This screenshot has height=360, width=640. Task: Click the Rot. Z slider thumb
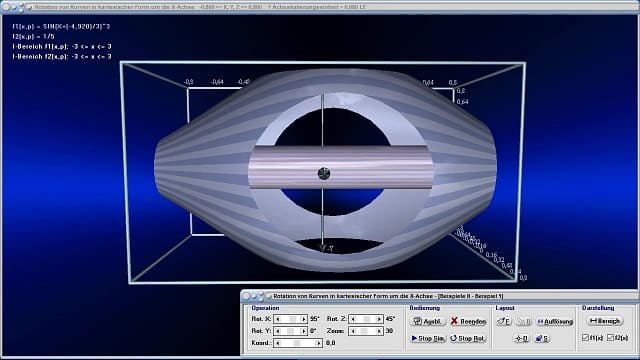367,319
